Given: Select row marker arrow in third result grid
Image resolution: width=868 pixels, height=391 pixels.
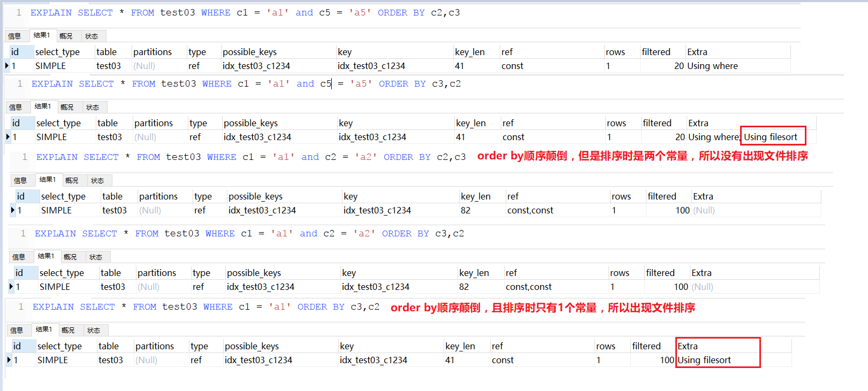Looking at the screenshot, I should click(x=13, y=210).
